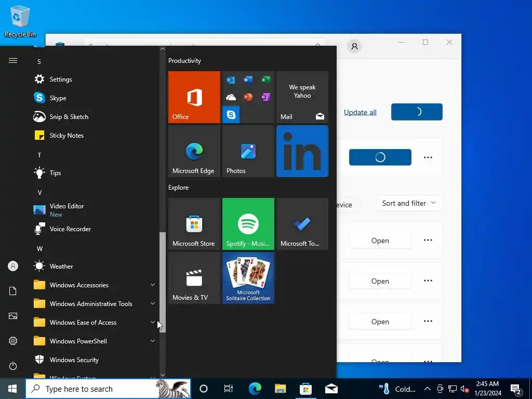The height and width of the screenshot is (399, 532).
Task: Open File Explorer from taskbar
Action: (280, 389)
